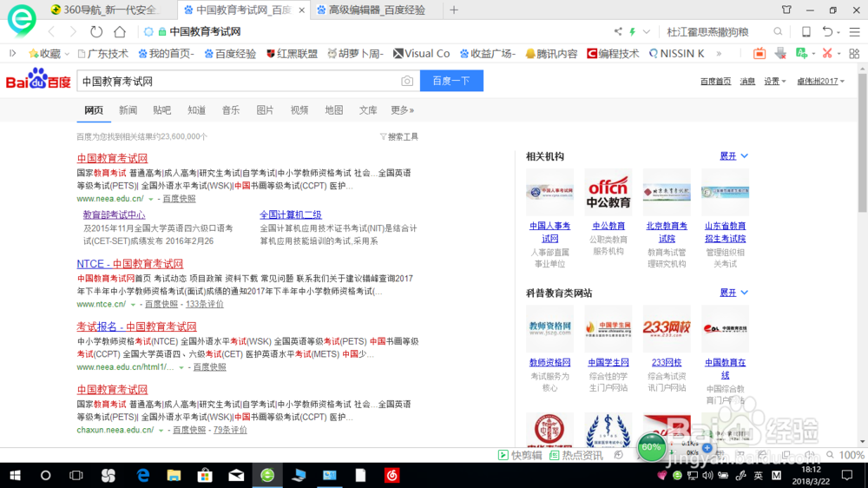Open the address bar dropdown arrow

click(646, 31)
